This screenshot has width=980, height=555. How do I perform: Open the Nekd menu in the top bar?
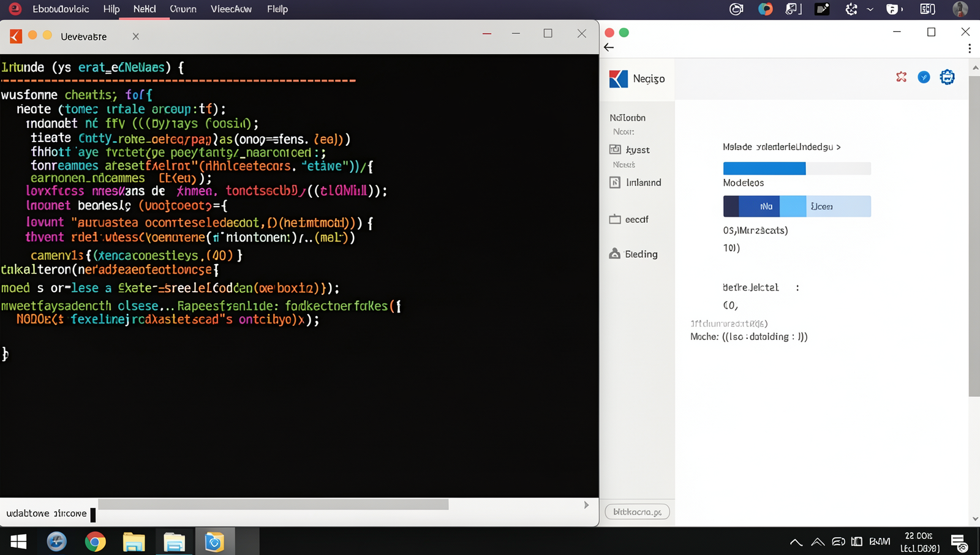coord(145,9)
